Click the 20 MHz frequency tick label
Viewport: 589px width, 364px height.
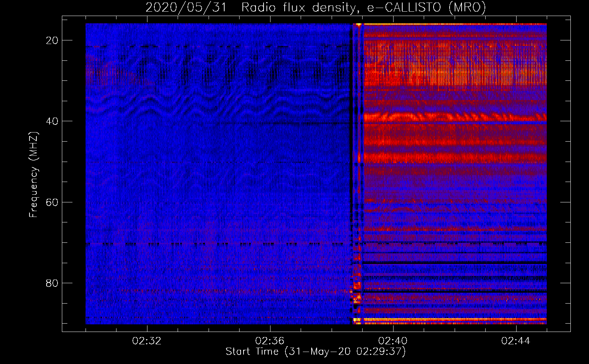tap(52, 40)
